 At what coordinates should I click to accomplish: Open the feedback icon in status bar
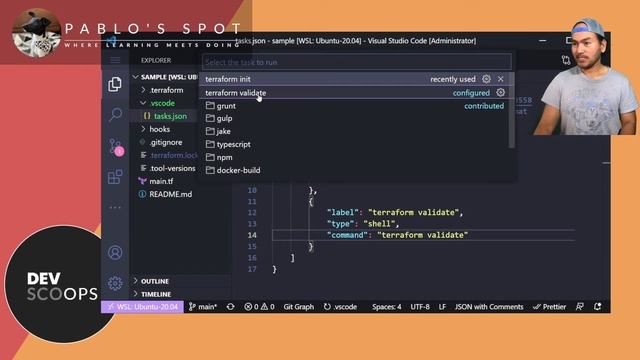[580, 307]
